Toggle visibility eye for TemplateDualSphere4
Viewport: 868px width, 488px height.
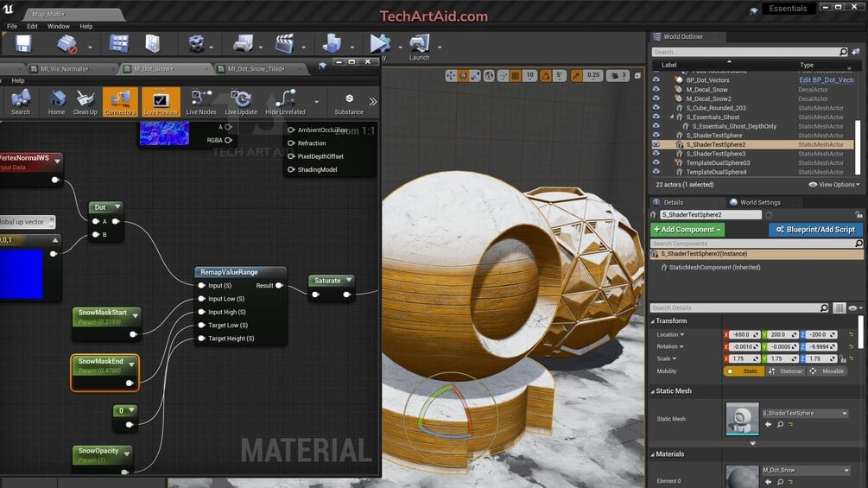pos(656,172)
